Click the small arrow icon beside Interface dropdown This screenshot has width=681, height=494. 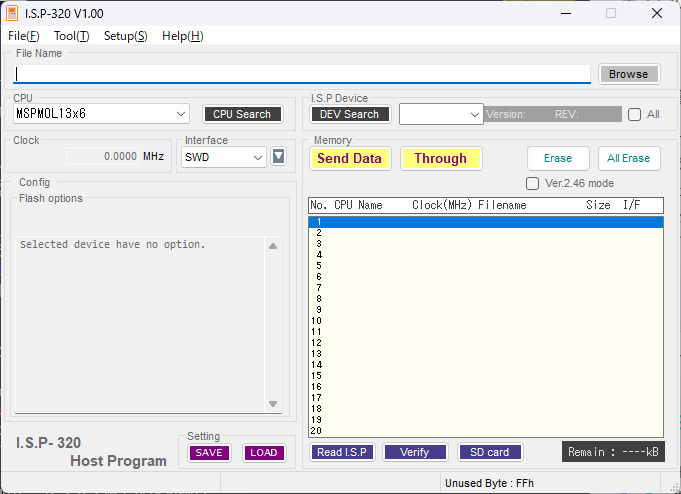click(x=279, y=156)
